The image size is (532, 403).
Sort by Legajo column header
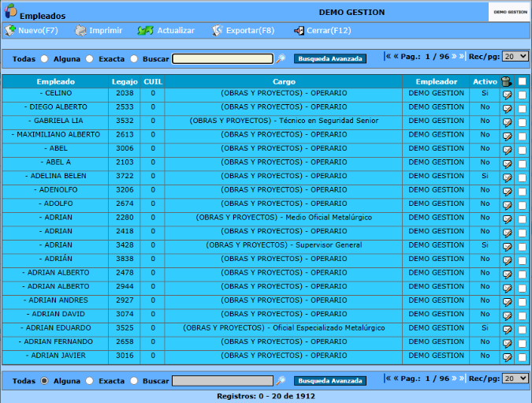coord(125,82)
